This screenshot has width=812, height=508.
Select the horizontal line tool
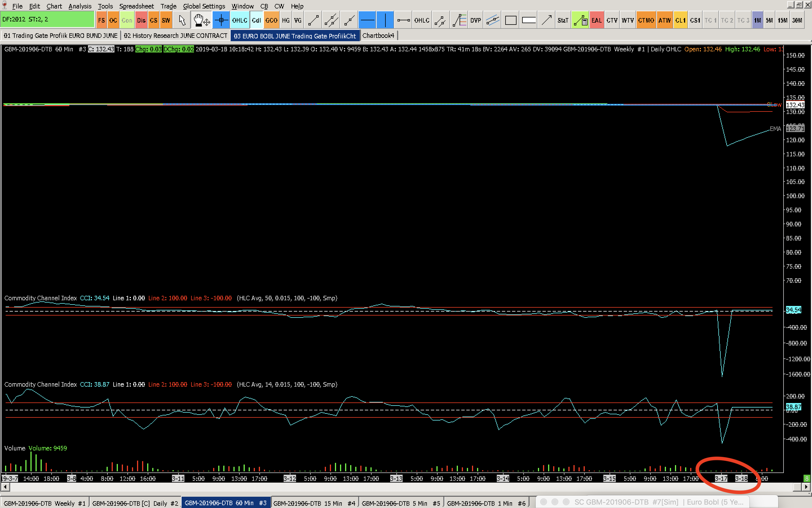coord(367,20)
